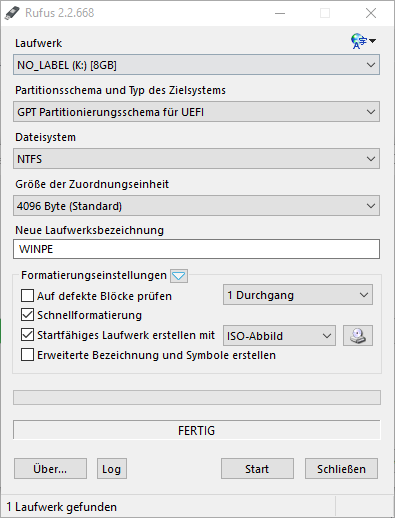Open the Laufwerk NO_LABEL drive dropdown
The height and width of the screenshot is (518, 395).
point(196,65)
